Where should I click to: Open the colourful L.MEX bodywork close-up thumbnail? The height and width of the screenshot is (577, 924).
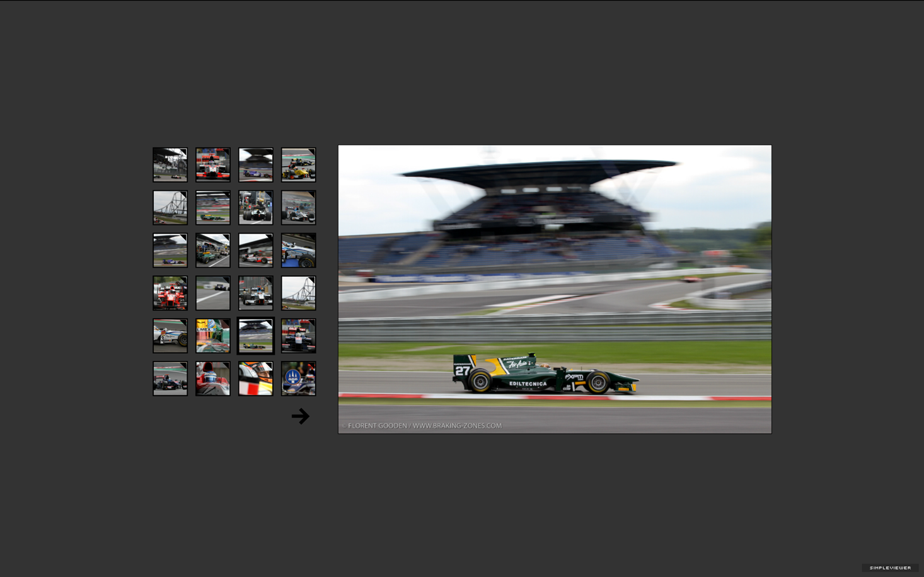click(213, 336)
